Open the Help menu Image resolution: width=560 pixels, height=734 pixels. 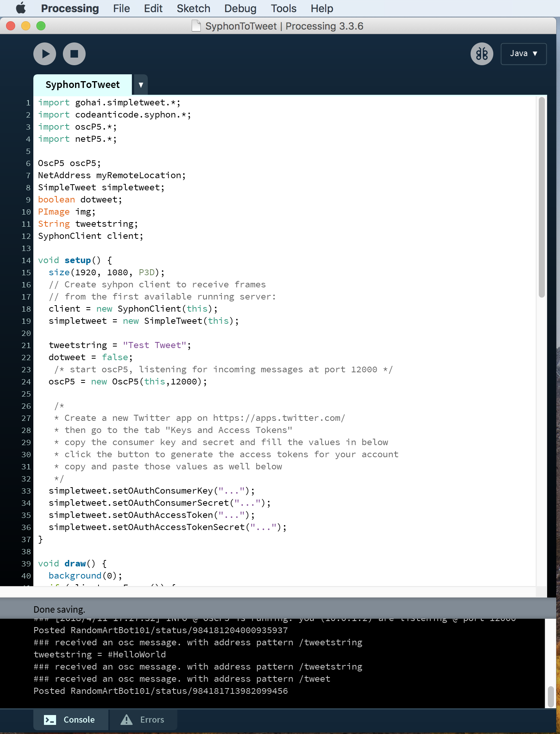[322, 8]
